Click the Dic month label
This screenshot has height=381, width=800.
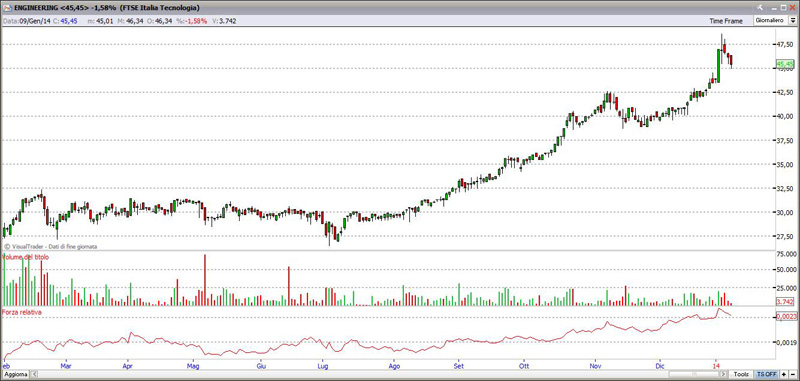pyautogui.click(x=660, y=366)
